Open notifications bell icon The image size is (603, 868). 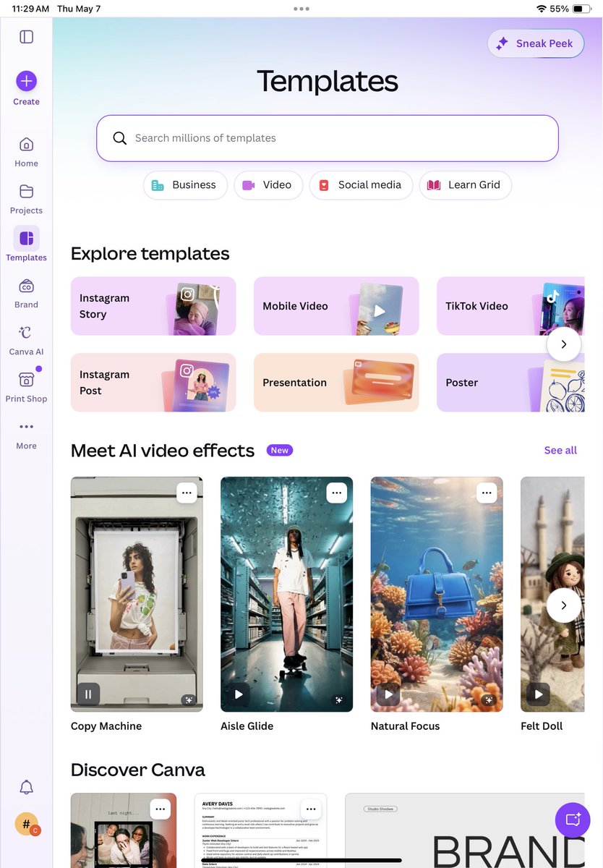[26, 787]
